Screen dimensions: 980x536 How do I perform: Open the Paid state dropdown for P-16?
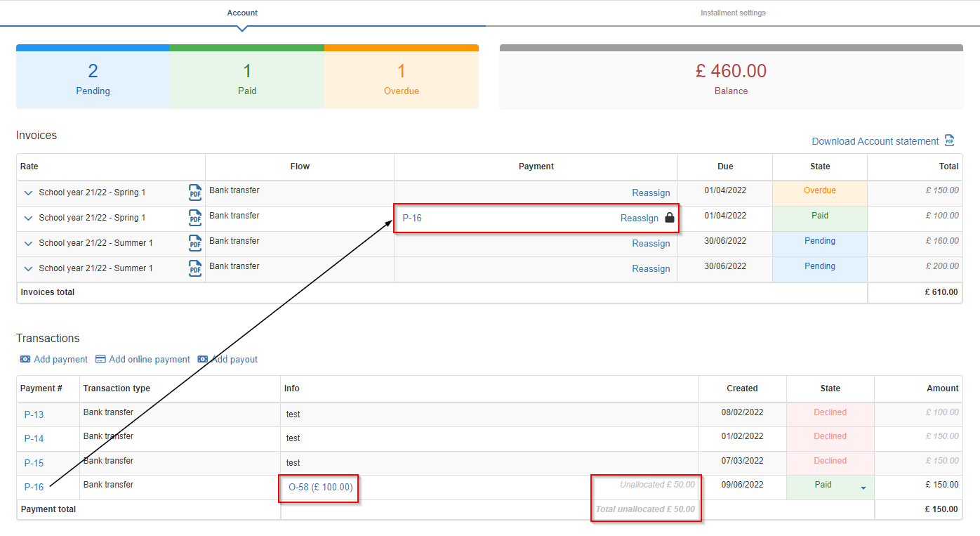[863, 488]
